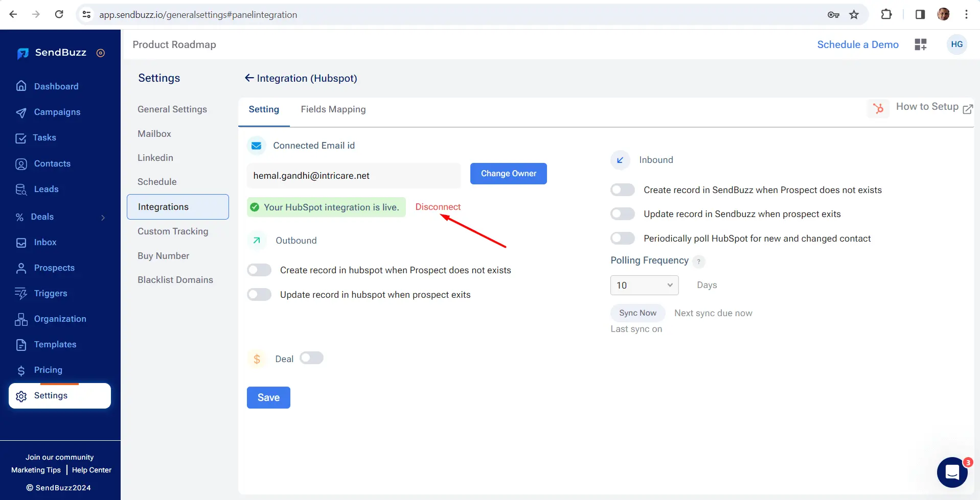Screen dimensions: 980x500
Task: Click the HubSpot logo icon
Action: (x=878, y=108)
